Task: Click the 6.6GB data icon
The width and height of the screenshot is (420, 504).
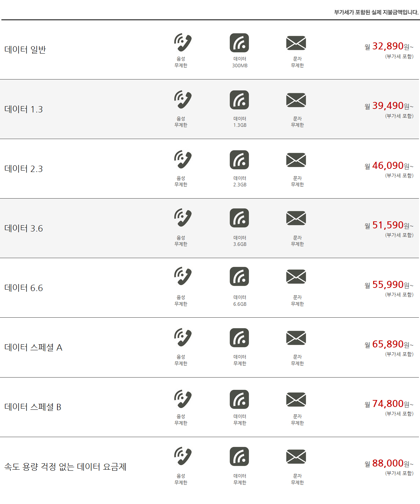Action: pos(239,276)
